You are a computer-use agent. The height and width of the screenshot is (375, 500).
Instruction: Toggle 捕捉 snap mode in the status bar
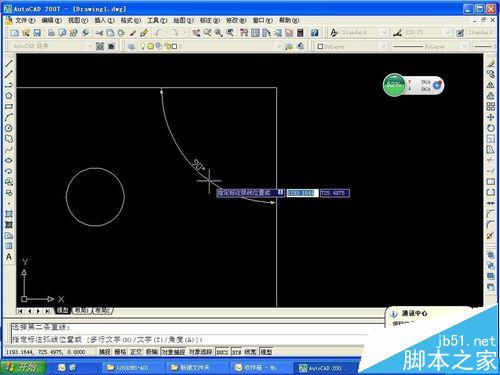[104, 352]
